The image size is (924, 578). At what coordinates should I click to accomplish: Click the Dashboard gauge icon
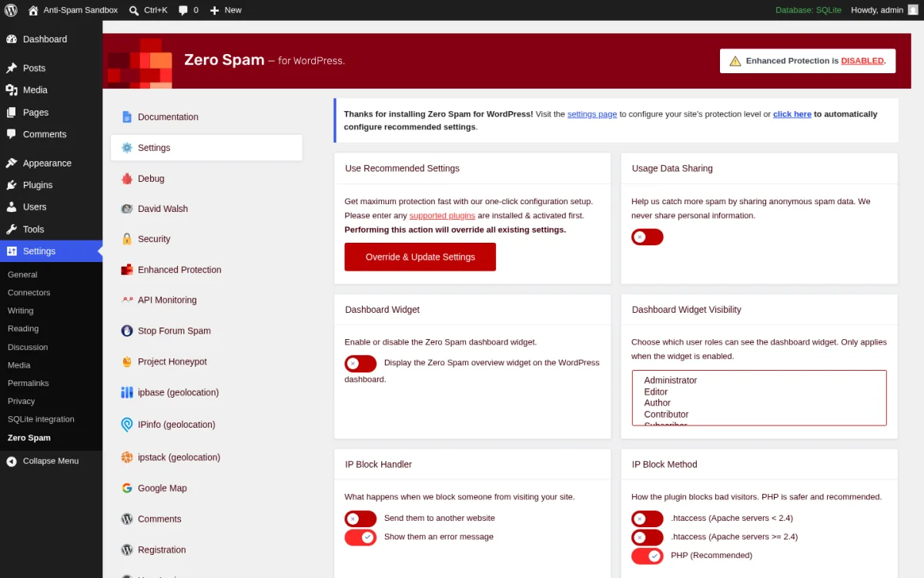tap(12, 39)
